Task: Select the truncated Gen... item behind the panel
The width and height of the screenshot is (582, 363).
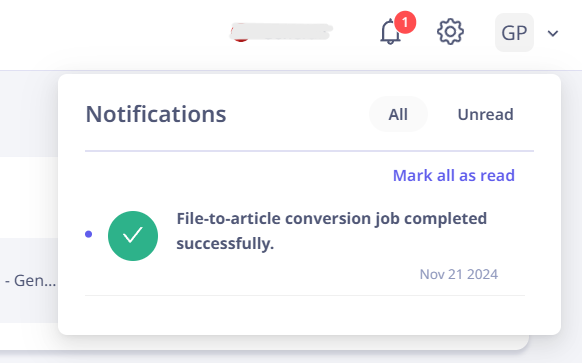Action: point(30,281)
